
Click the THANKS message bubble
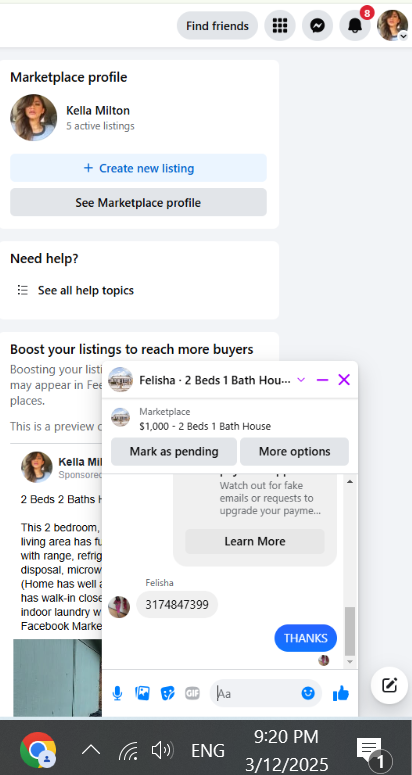306,638
